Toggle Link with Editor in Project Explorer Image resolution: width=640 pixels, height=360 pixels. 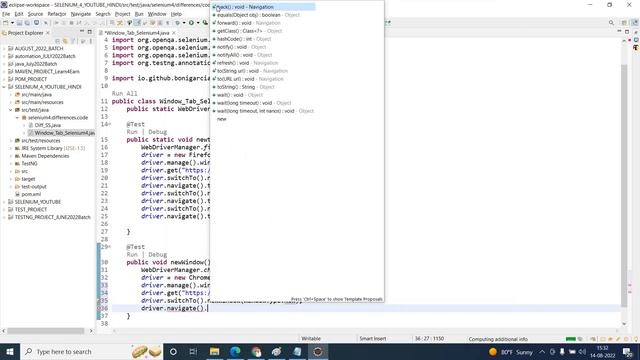(65, 41)
